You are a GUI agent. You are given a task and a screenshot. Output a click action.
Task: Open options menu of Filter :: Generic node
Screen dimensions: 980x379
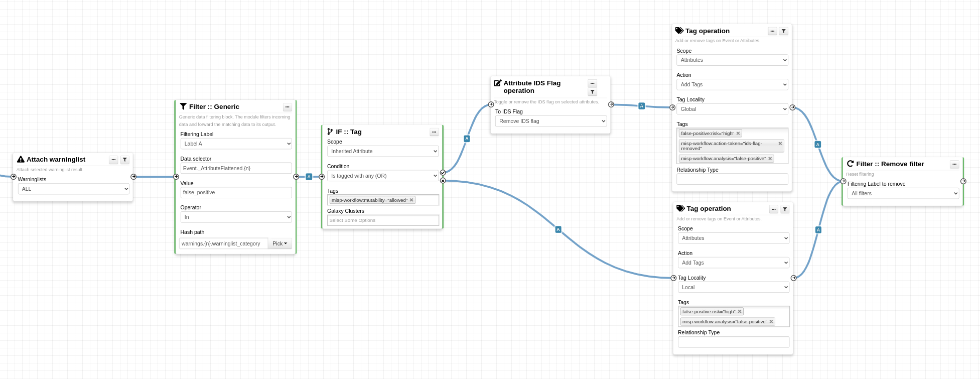tap(288, 107)
